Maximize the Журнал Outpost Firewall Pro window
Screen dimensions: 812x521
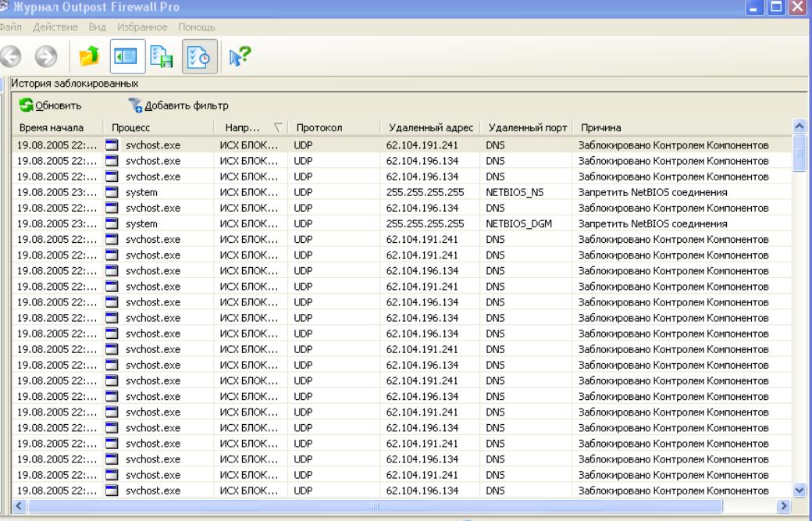[x=776, y=7]
